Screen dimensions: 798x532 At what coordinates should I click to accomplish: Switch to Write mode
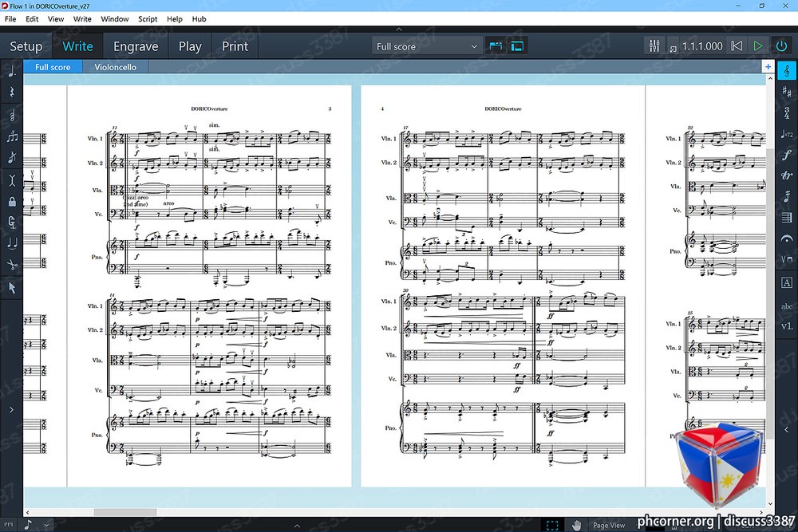pyautogui.click(x=78, y=46)
